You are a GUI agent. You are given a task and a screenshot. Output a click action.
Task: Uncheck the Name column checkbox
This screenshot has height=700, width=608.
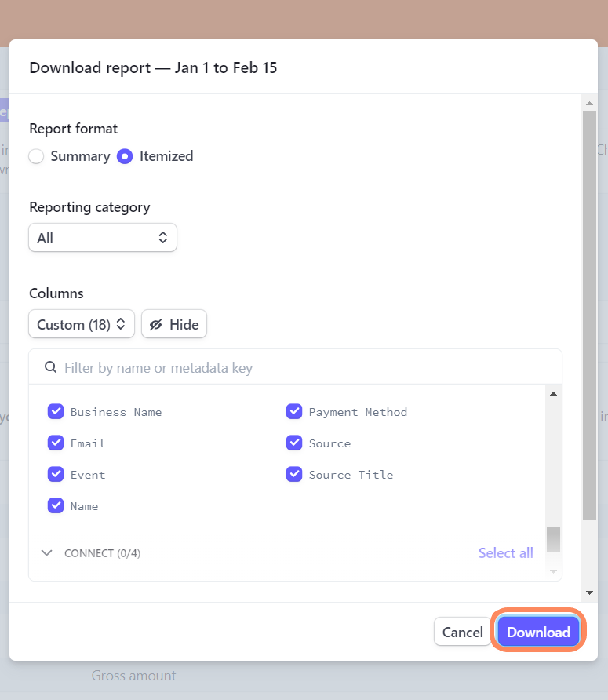[x=56, y=506]
